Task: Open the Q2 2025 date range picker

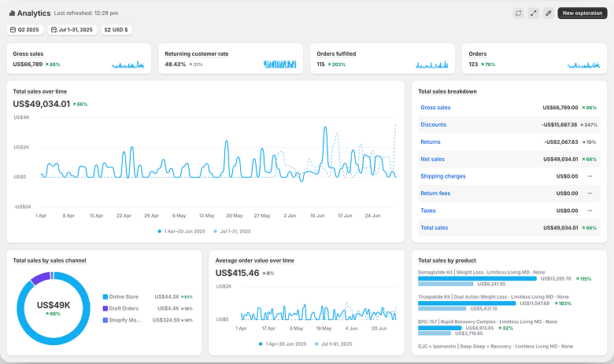Action: click(x=24, y=30)
